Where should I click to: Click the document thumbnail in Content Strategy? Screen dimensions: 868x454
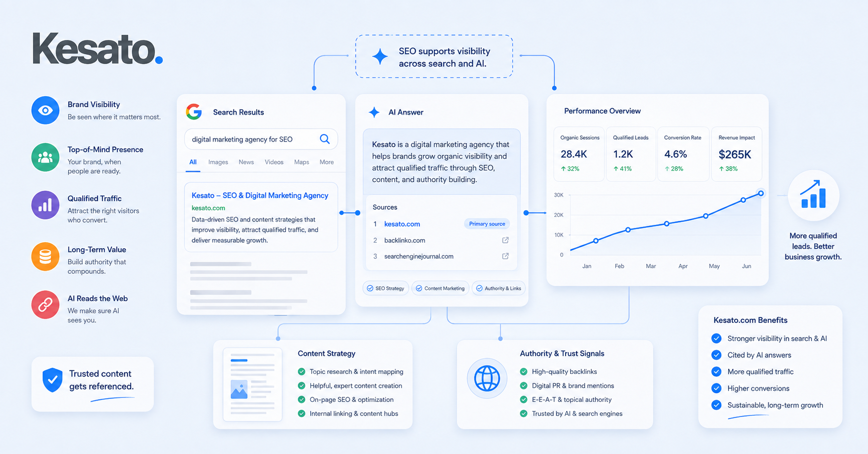click(x=252, y=384)
